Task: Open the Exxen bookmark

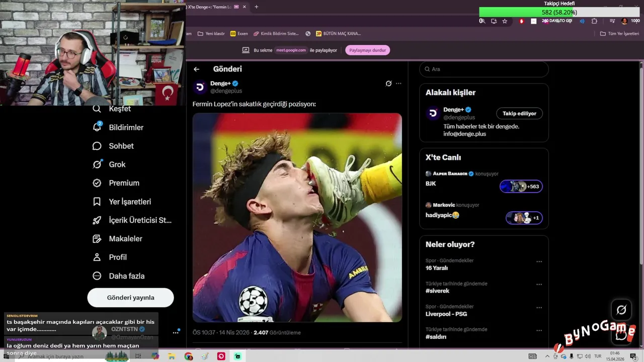Action: pyautogui.click(x=239, y=34)
